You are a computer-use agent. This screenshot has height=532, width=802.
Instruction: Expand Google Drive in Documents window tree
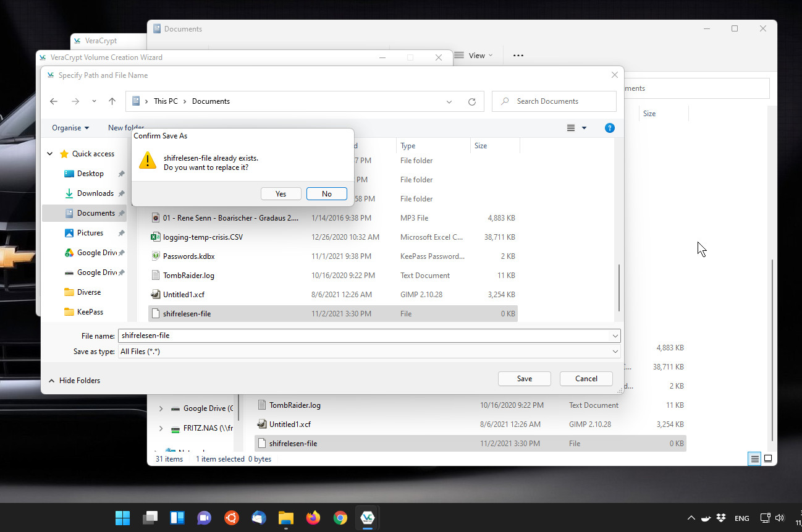pos(161,408)
